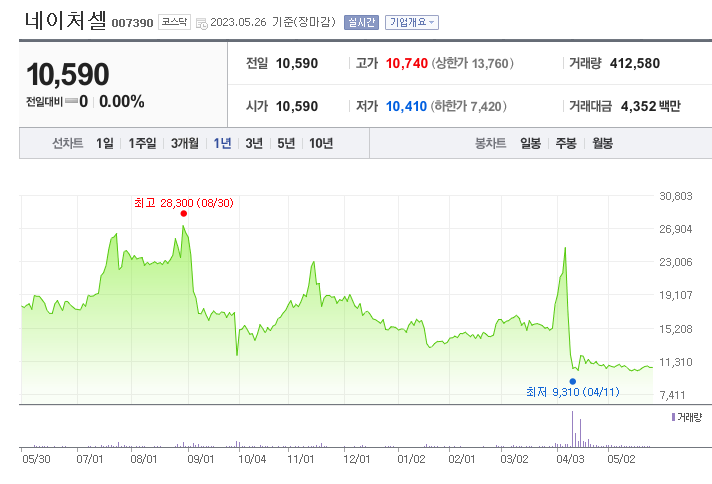Click the 고가 value 10,740
712x484 pixels.
(406, 63)
